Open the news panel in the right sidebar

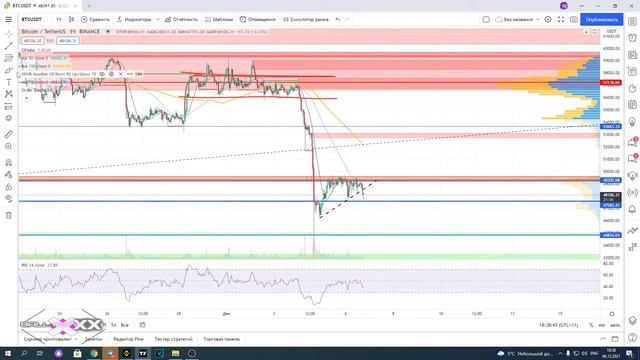(x=632, y=55)
